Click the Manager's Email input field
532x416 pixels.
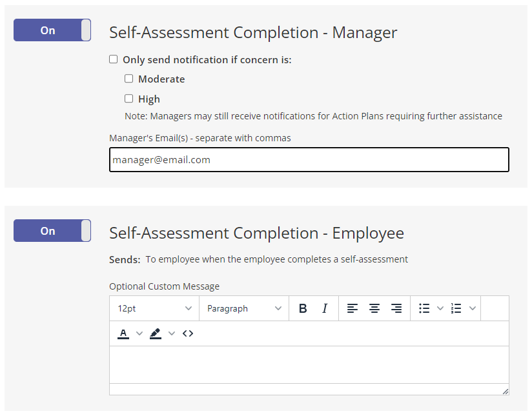309,160
